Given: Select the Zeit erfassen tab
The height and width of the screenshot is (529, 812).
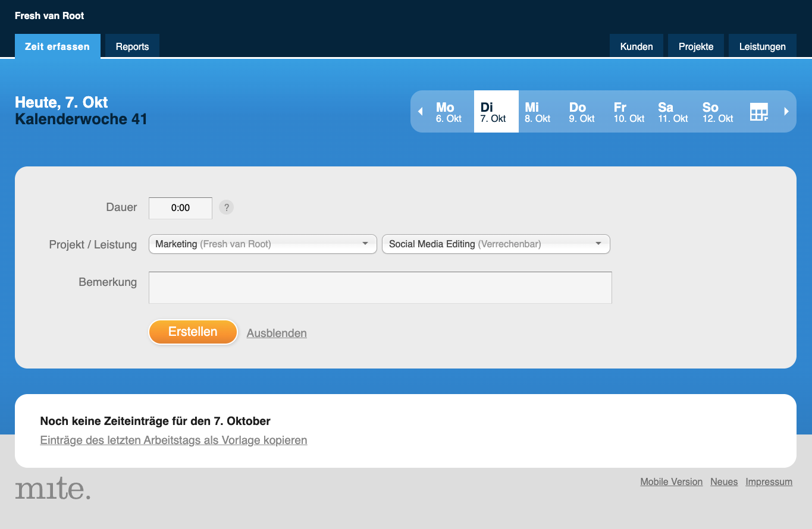Looking at the screenshot, I should pyautogui.click(x=57, y=46).
